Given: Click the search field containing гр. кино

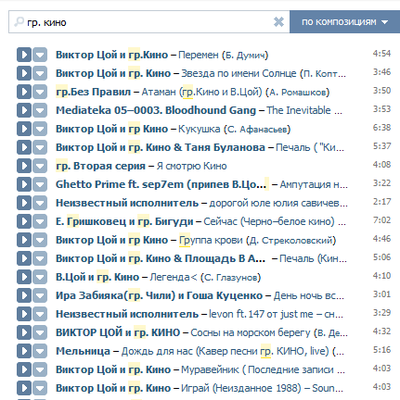Looking at the screenshot, I should point(149,22).
